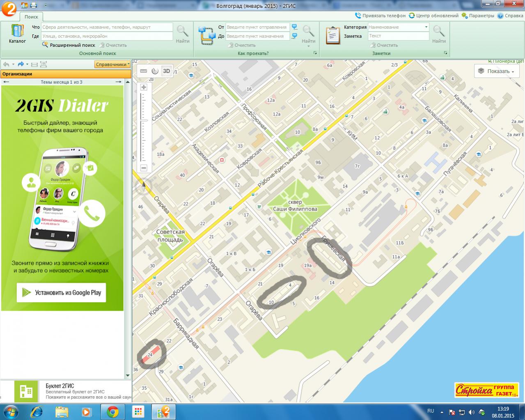Open the notes clipboard icon

point(332,35)
